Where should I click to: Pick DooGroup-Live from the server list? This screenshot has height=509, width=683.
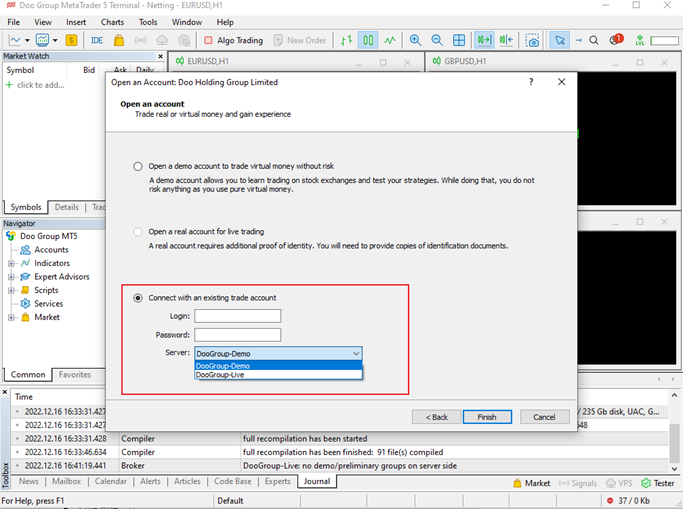pos(220,375)
